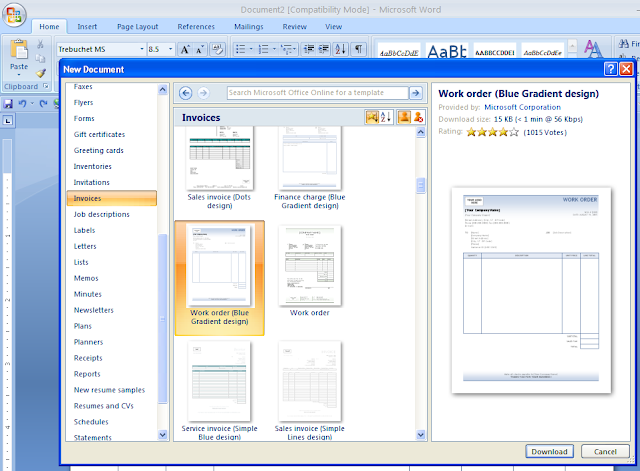The height and width of the screenshot is (471, 640).
Task: Select the Invoices category in list
Action: pyautogui.click(x=112, y=198)
